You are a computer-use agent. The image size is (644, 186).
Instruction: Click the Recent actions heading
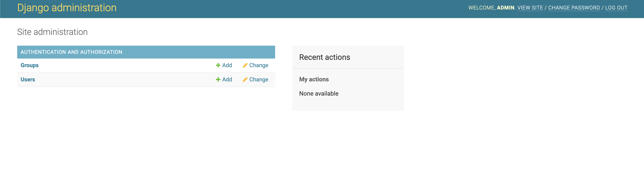click(325, 57)
